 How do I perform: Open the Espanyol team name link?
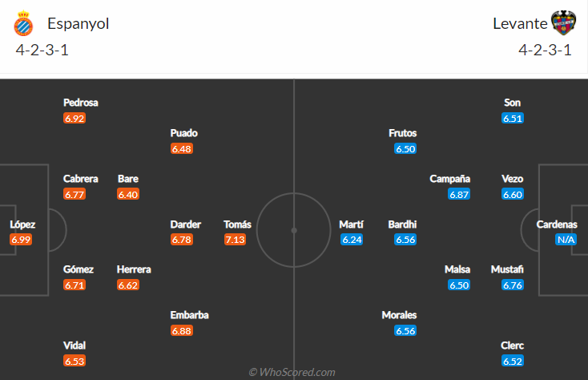coord(79,24)
